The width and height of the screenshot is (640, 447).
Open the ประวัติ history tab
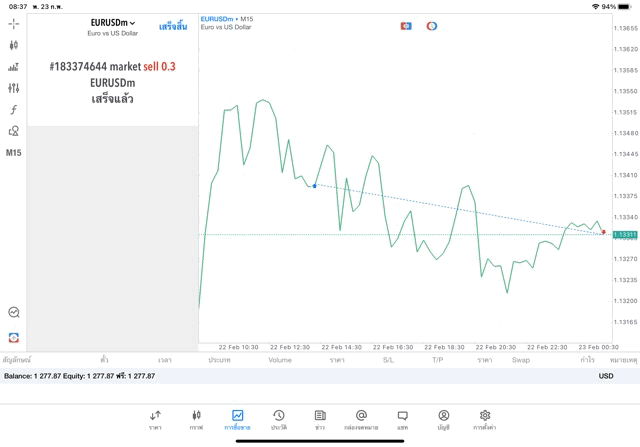tap(279, 420)
